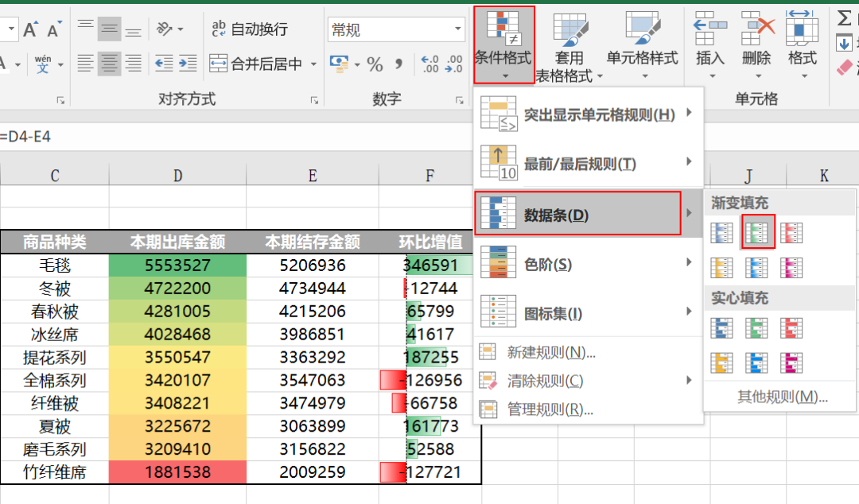Open 突出显示单元格规则(H) submenu
859x504 pixels.
(x=589, y=114)
